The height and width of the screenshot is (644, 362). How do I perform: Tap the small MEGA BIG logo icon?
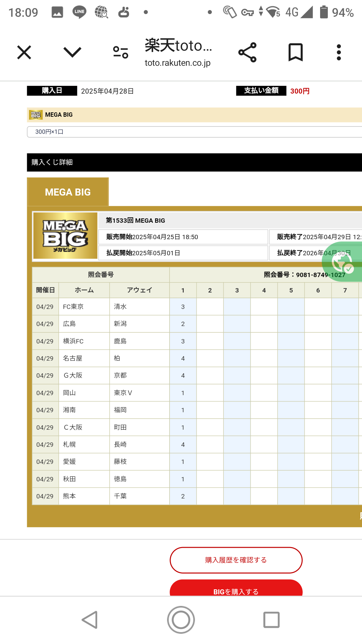point(36,115)
